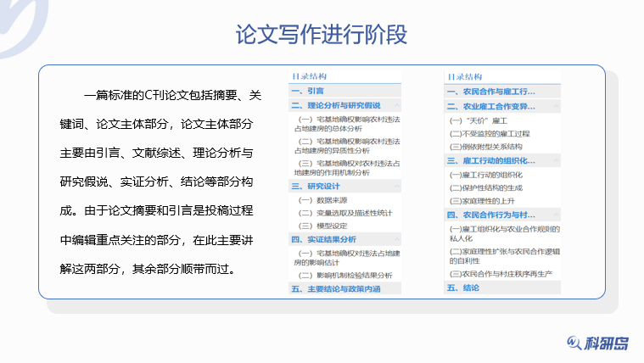Select the 三、研究设计 heading
Viewport: 644px width, 363px height.
click(316, 186)
